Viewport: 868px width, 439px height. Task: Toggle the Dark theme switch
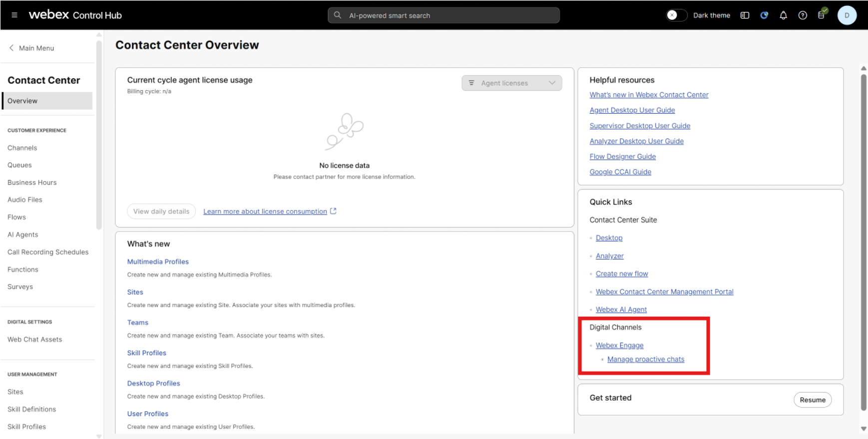[x=676, y=15]
